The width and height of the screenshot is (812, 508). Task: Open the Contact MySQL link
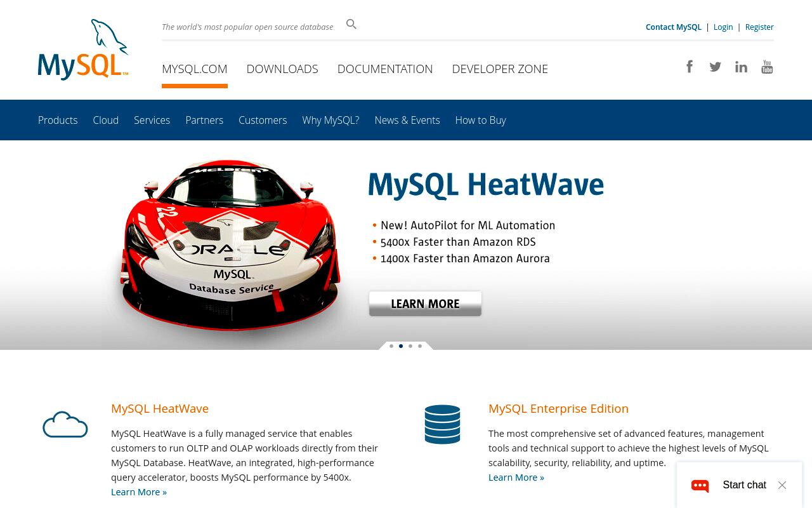point(673,27)
